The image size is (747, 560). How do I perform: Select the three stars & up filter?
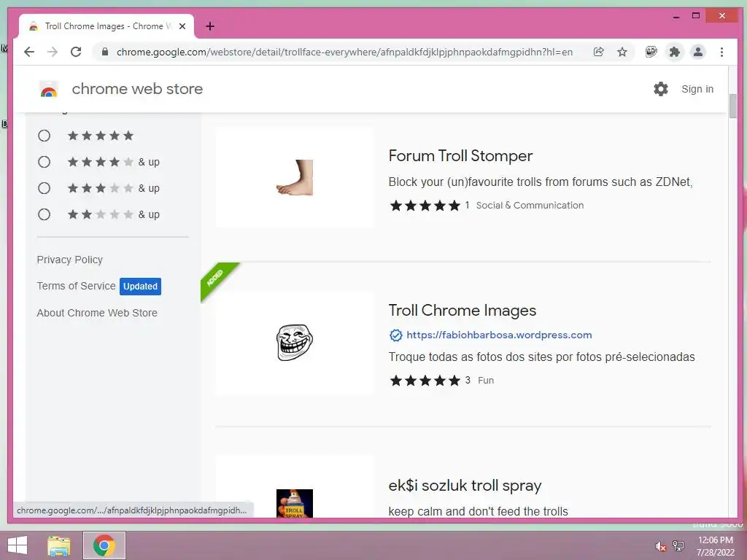tap(44, 188)
